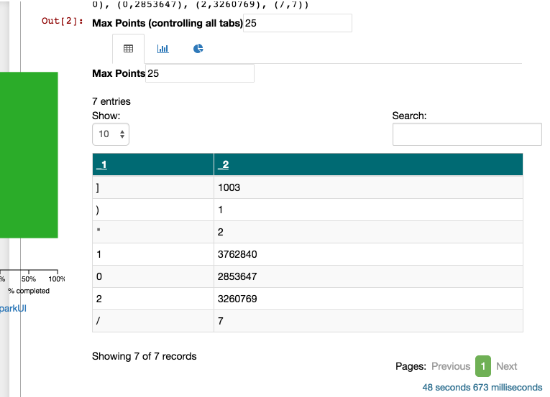
Task: Go to the Previous results page
Action: [450, 366]
